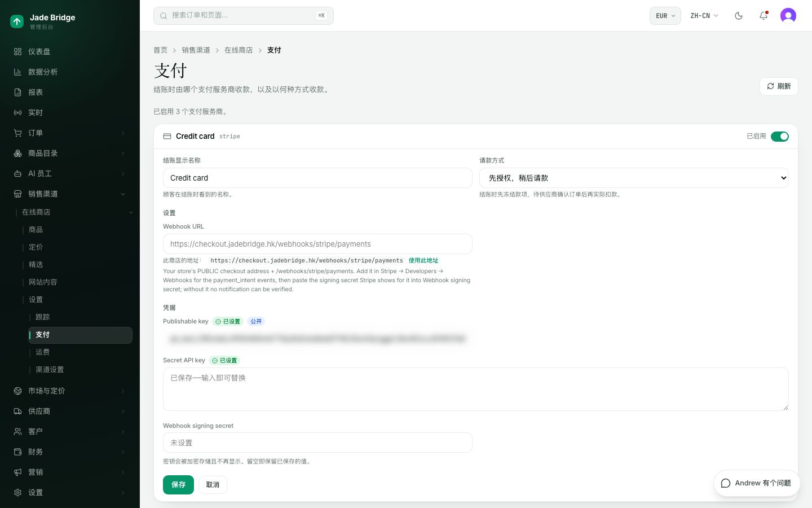The height and width of the screenshot is (508, 812).
Task: Click the 取消 cancel button
Action: [x=213, y=485]
